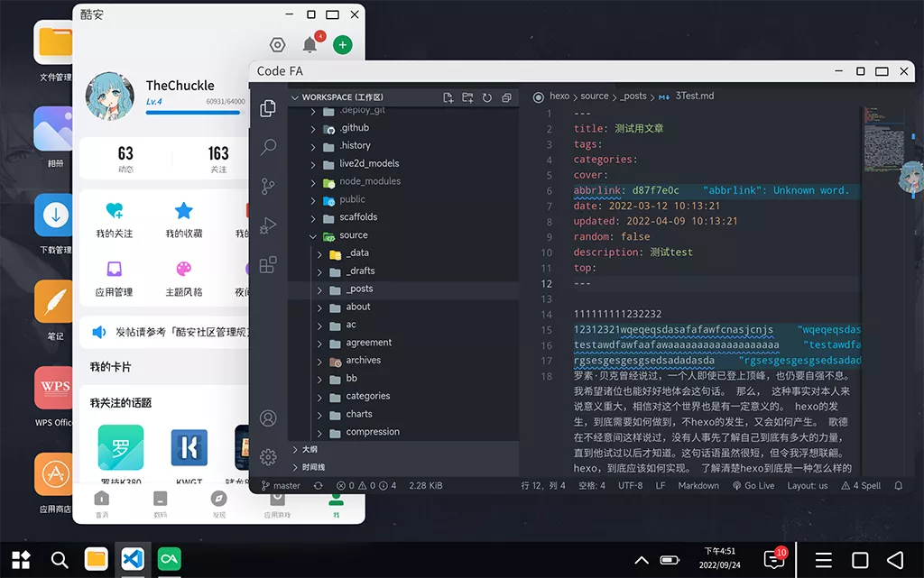Open the taskbar start grid menu
The image size is (924, 578).
[x=22, y=560]
